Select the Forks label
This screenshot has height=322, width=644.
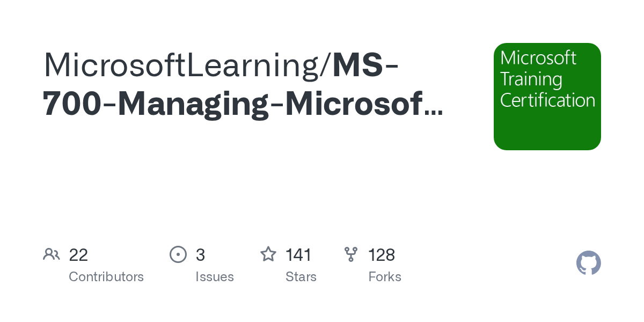tap(385, 277)
